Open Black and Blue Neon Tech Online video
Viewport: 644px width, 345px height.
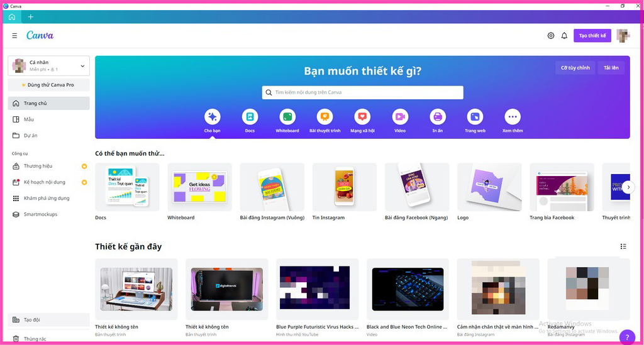[x=408, y=289]
